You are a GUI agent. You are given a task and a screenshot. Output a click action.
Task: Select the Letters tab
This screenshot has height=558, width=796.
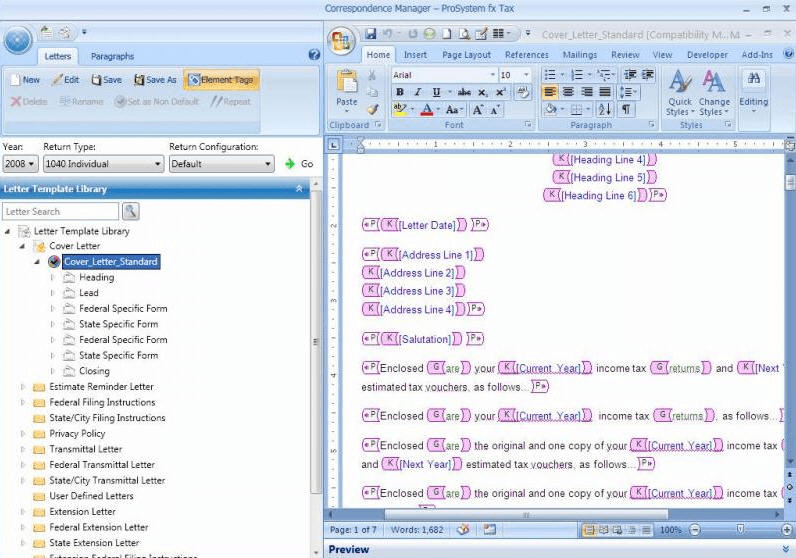57,56
